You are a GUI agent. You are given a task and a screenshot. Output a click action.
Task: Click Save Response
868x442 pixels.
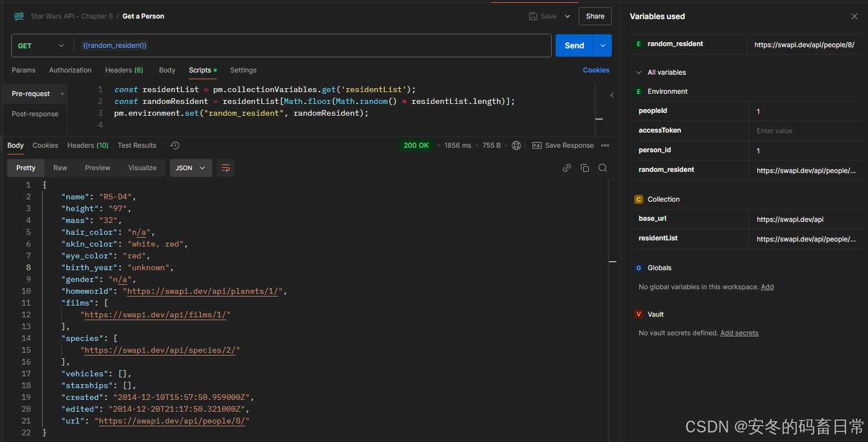point(563,145)
